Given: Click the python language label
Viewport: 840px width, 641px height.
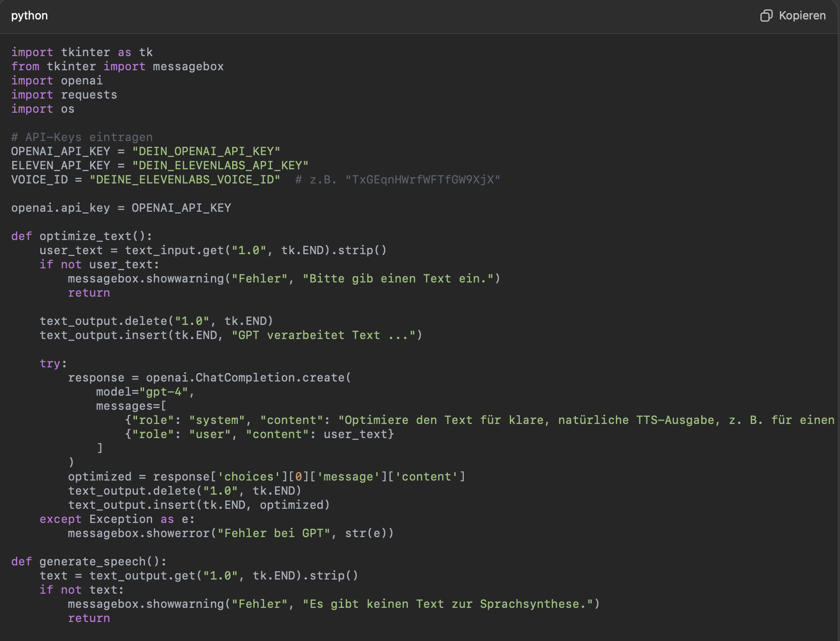Looking at the screenshot, I should click(x=30, y=15).
